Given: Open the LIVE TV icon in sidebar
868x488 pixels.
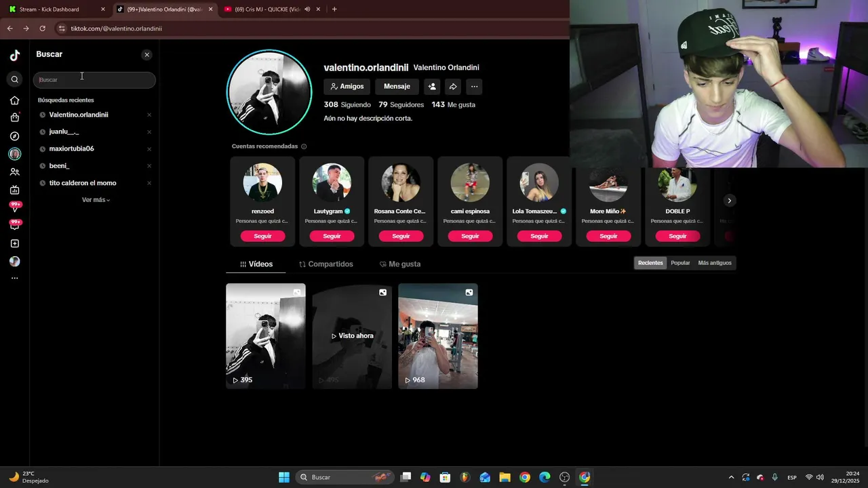Looking at the screenshot, I should [14, 190].
